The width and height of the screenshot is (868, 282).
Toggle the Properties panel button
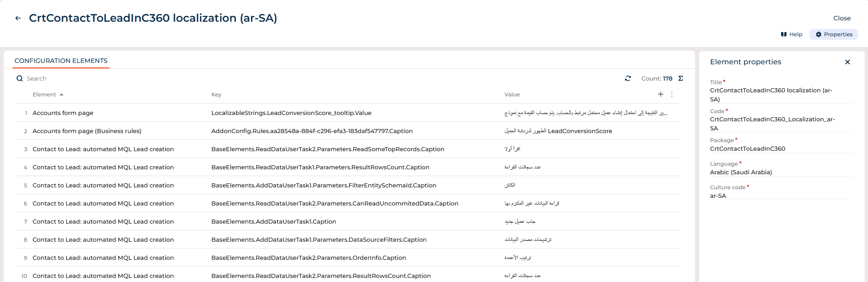[x=834, y=34]
